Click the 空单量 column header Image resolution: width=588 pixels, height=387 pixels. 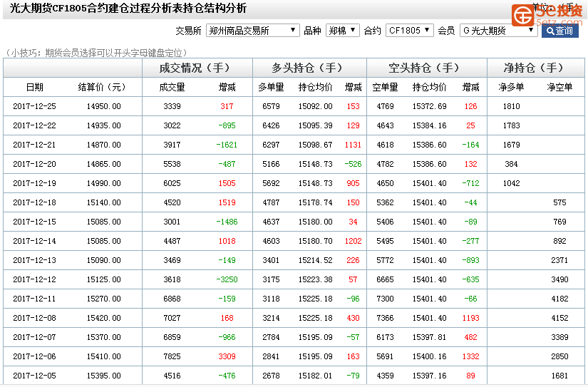coord(385,88)
